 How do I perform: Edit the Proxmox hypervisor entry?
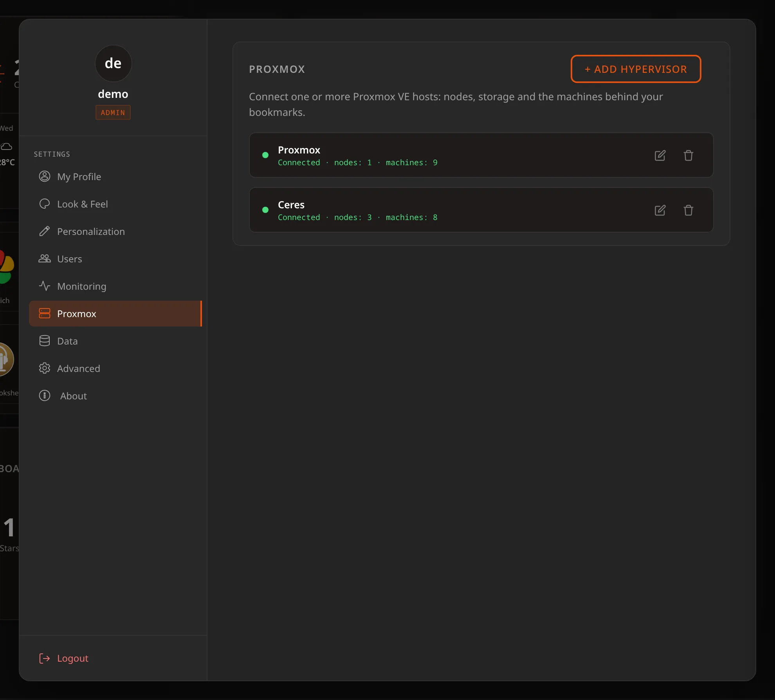coord(660,155)
